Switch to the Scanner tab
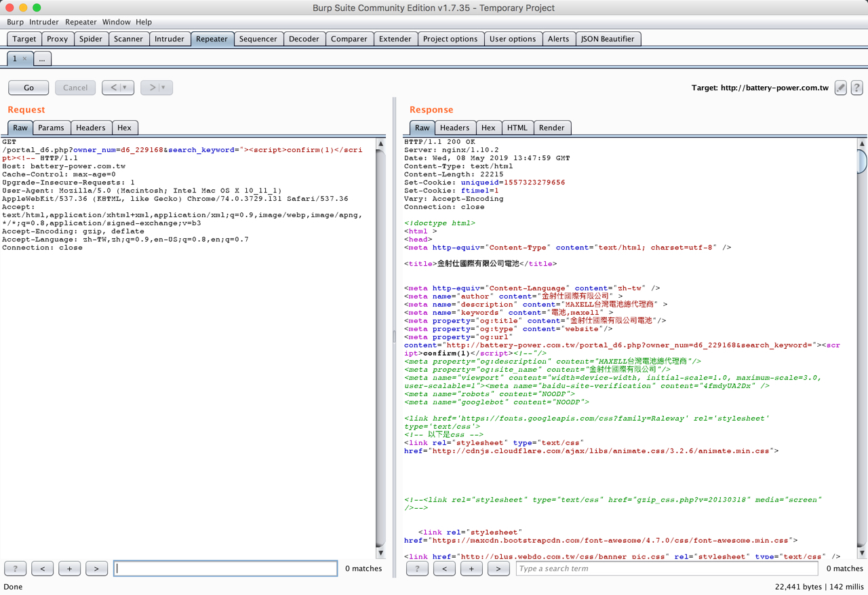The width and height of the screenshot is (868, 595). coord(128,39)
